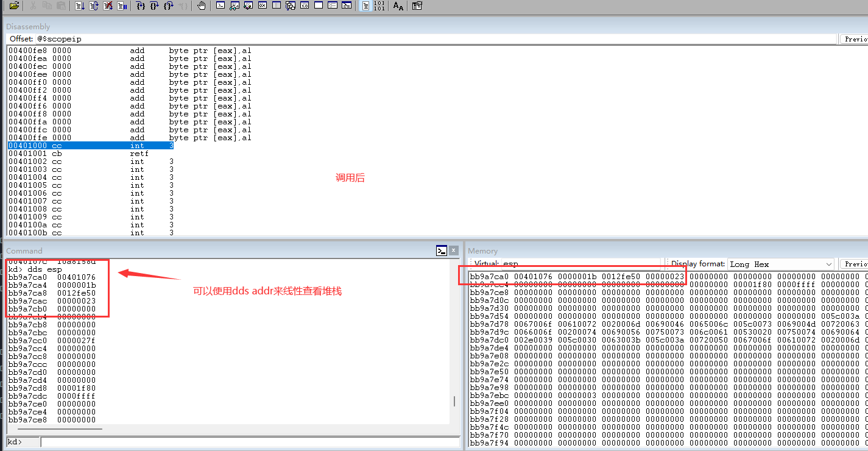
Task: Click the Break execution icon
Action: coord(122,6)
